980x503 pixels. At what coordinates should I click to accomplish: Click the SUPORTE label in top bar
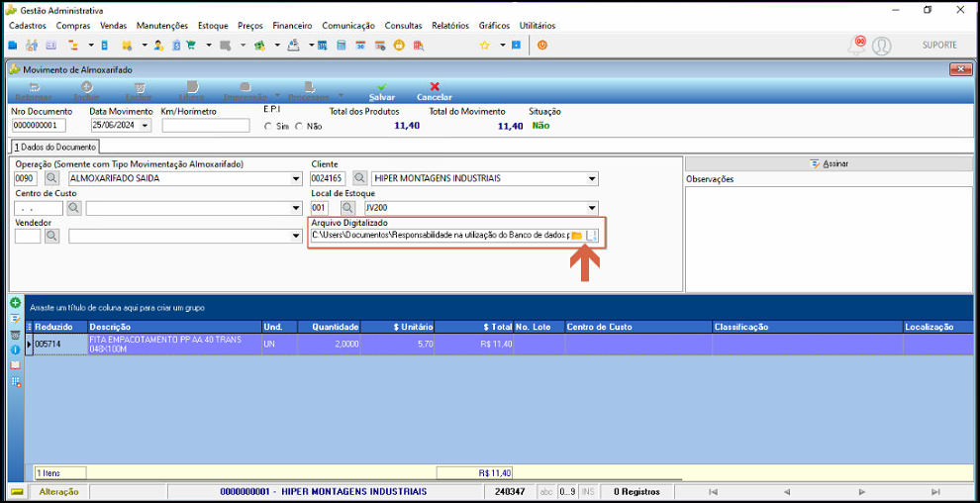(940, 45)
